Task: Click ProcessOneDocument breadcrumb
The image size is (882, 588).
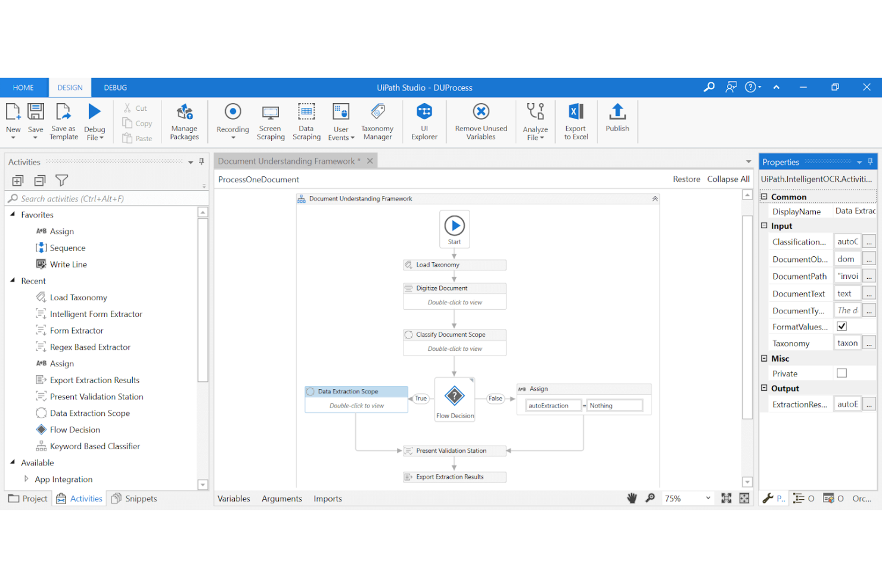Action: pos(259,179)
